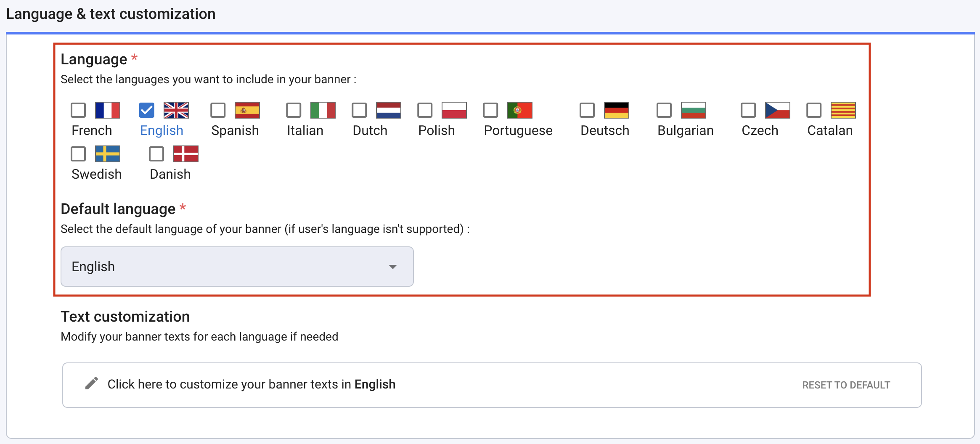The height and width of the screenshot is (444, 980).
Task: Enable the Catalan language checkbox
Action: pyautogui.click(x=814, y=110)
